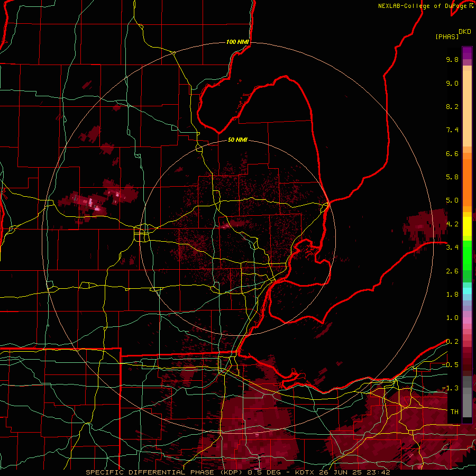476x476 pixels.
Task: Click the 8.2 value on color scale
Action: (x=452, y=106)
